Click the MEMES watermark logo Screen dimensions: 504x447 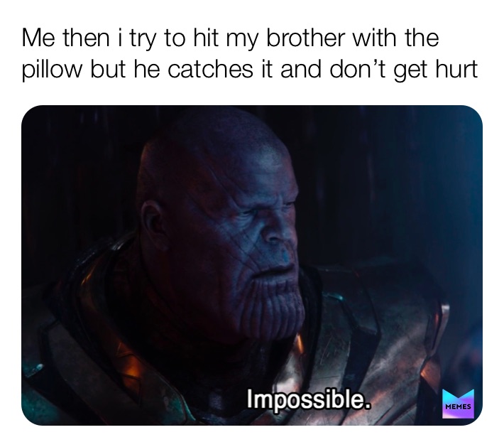[458, 404]
